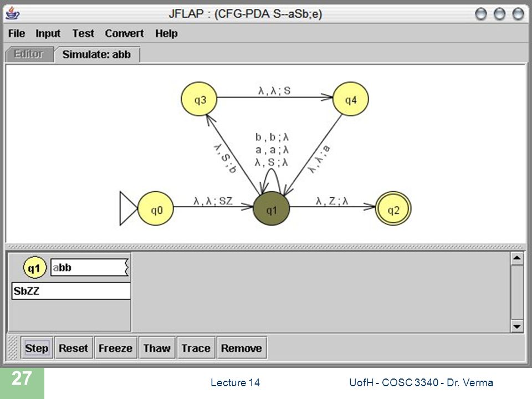
Task: Click the SbZZ stack contents field
Action: click(x=71, y=291)
